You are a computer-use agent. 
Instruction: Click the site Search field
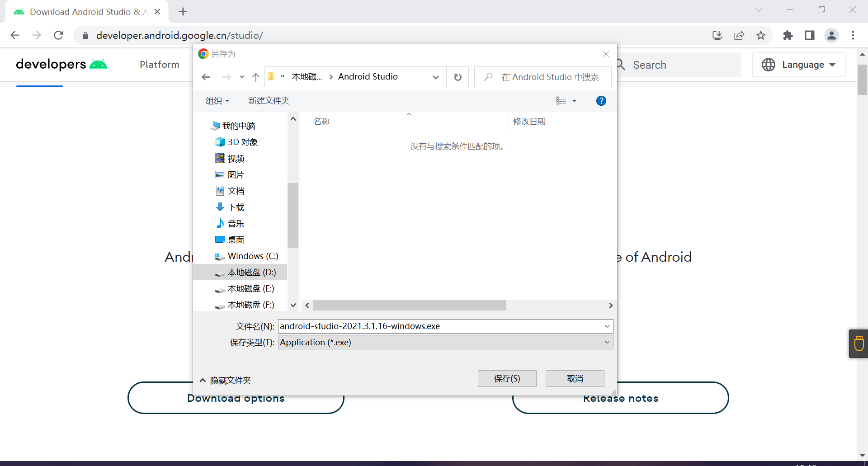[x=678, y=65]
